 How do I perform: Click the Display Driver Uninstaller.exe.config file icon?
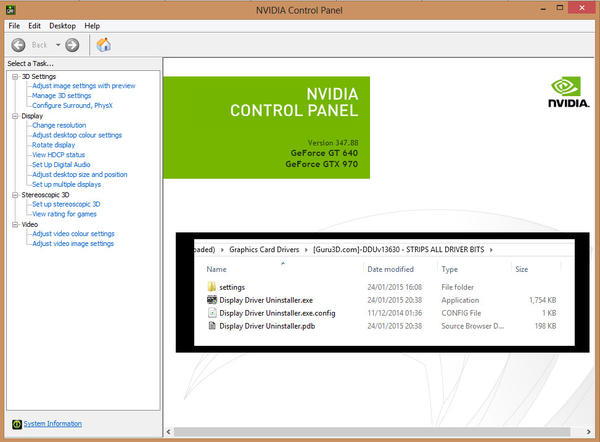tap(212, 313)
